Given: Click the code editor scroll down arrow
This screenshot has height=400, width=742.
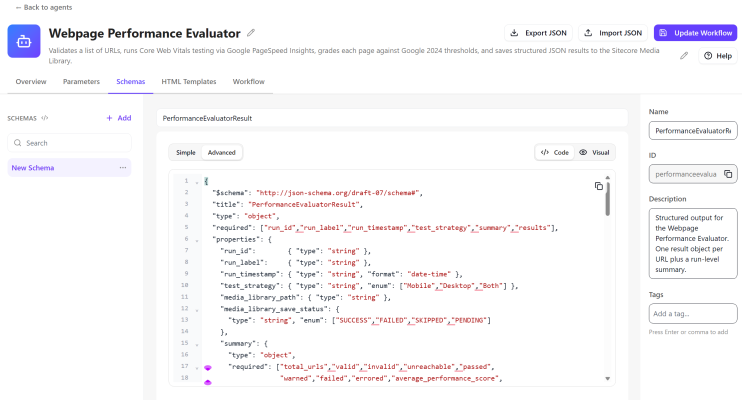Looking at the screenshot, I should click(x=608, y=379).
